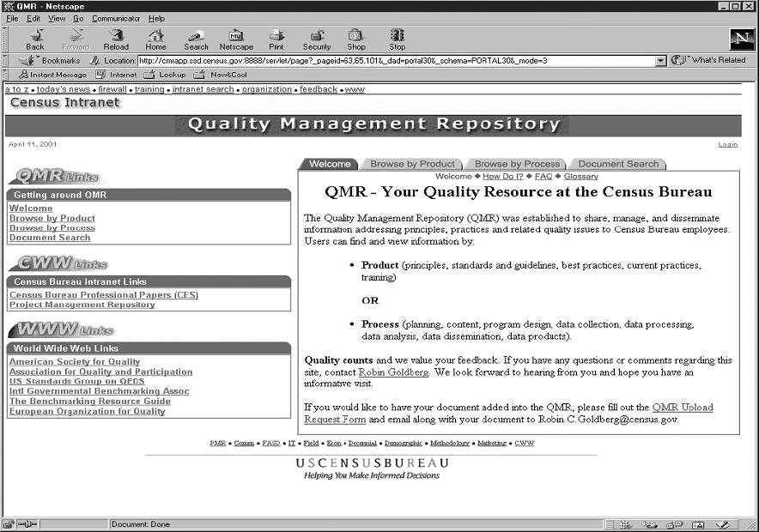
Task: Click the Shop toolbar icon
Action: click(x=355, y=39)
